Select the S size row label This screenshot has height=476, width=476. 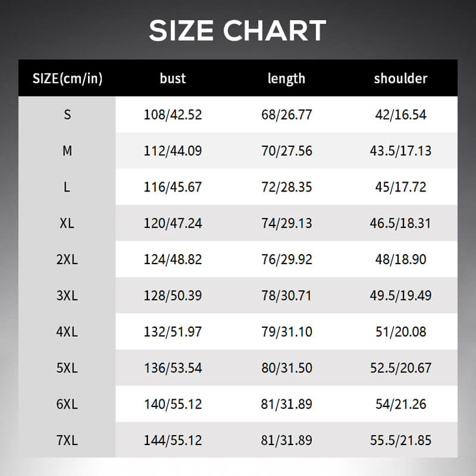67,115
